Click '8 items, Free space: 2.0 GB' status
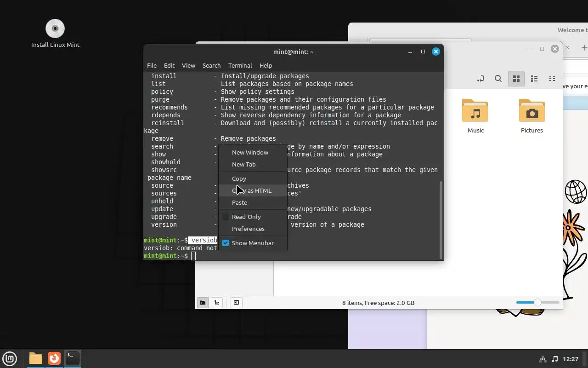Viewport: 588px width, 368px height. tap(378, 303)
